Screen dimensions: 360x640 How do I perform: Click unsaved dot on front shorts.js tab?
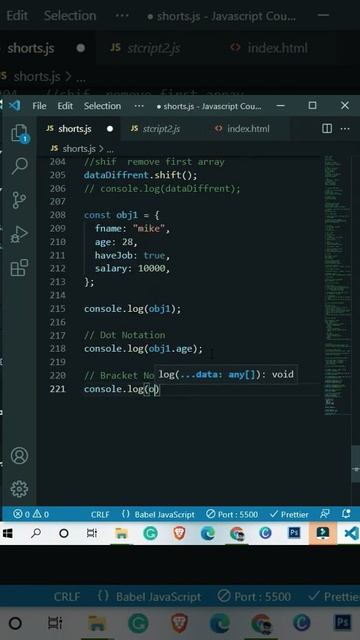click(109, 129)
